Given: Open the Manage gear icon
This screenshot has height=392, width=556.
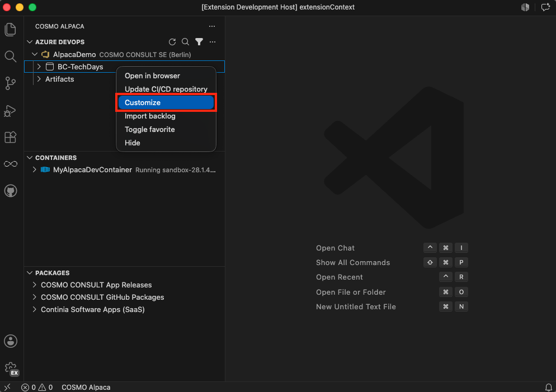Looking at the screenshot, I should coord(10,369).
